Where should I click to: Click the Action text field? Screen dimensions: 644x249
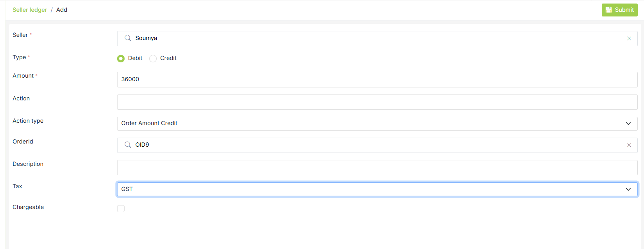[377, 102]
